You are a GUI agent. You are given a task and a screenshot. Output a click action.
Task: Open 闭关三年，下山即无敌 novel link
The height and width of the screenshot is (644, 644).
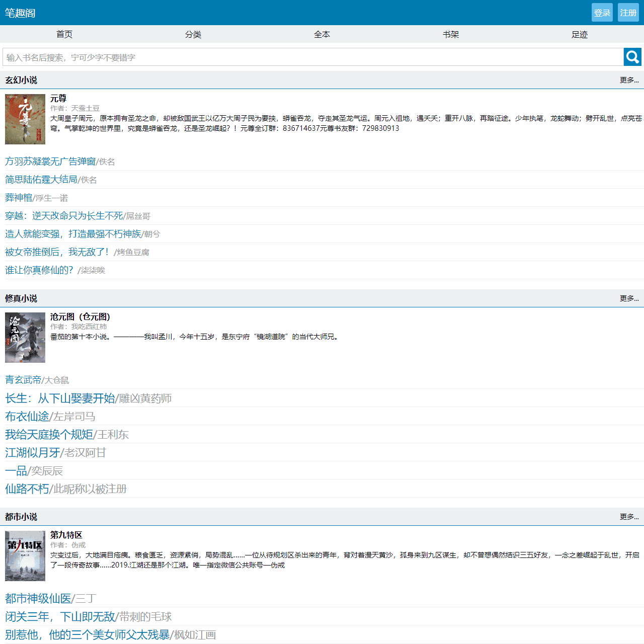pyautogui.click(x=60, y=616)
